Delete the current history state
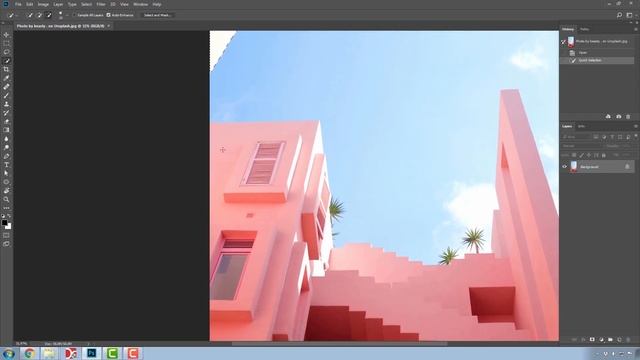The image size is (640, 360). [628, 117]
